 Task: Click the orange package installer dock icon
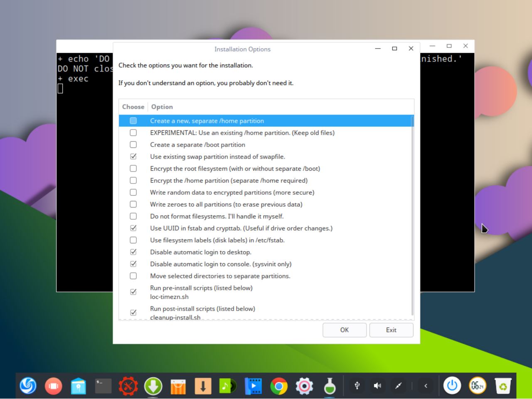pyautogui.click(x=203, y=386)
